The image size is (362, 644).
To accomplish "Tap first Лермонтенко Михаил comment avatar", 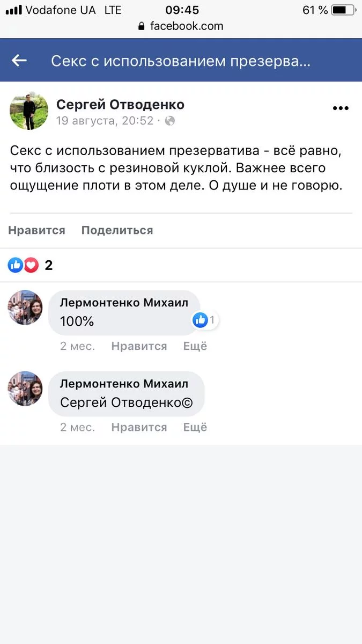I will [25, 308].
